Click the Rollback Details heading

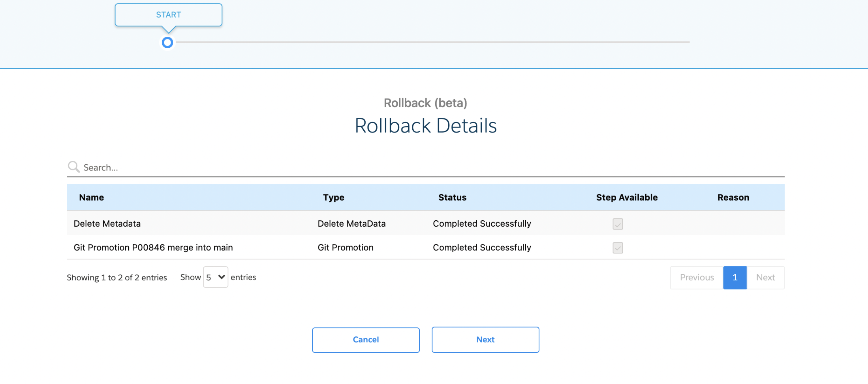coord(426,126)
